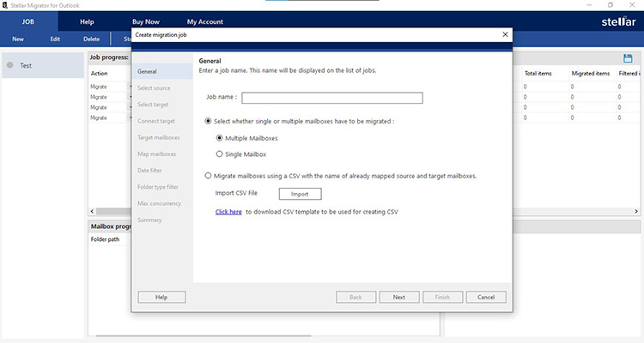This screenshot has height=343, width=644.
Task: Select the Multiple Mailboxes radio option
Action: (220, 138)
